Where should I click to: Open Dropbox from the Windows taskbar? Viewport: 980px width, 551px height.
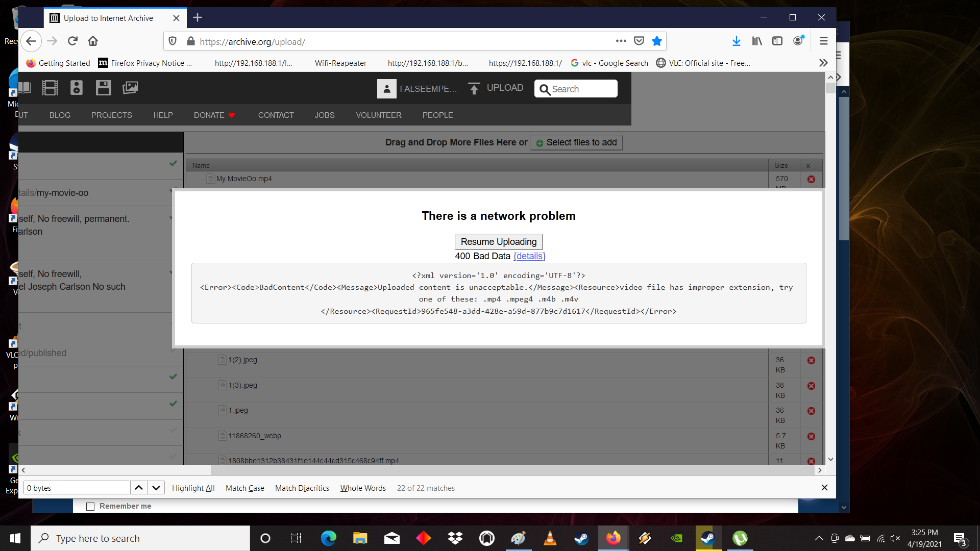[455, 538]
